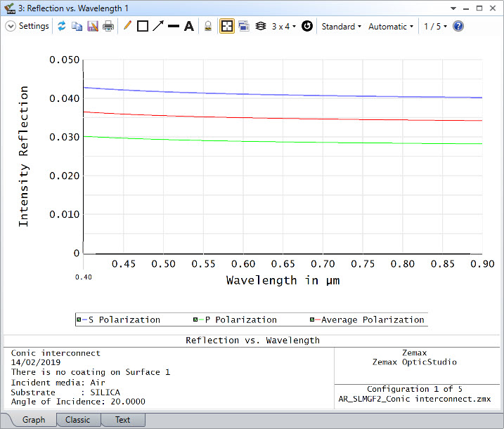
Task: Click the 14/02/2019 date text
Action: 36,362
